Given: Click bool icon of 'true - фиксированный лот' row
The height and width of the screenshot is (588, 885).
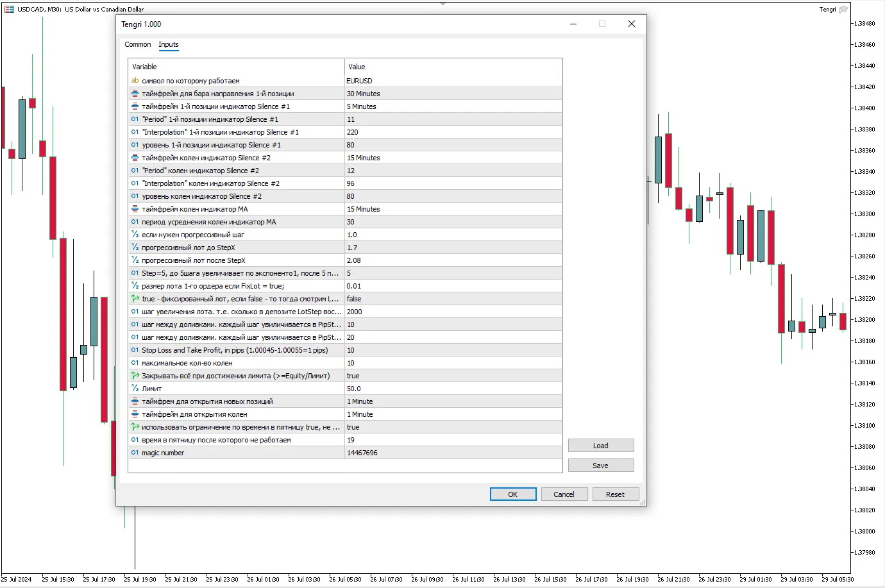Looking at the screenshot, I should click(x=135, y=299).
